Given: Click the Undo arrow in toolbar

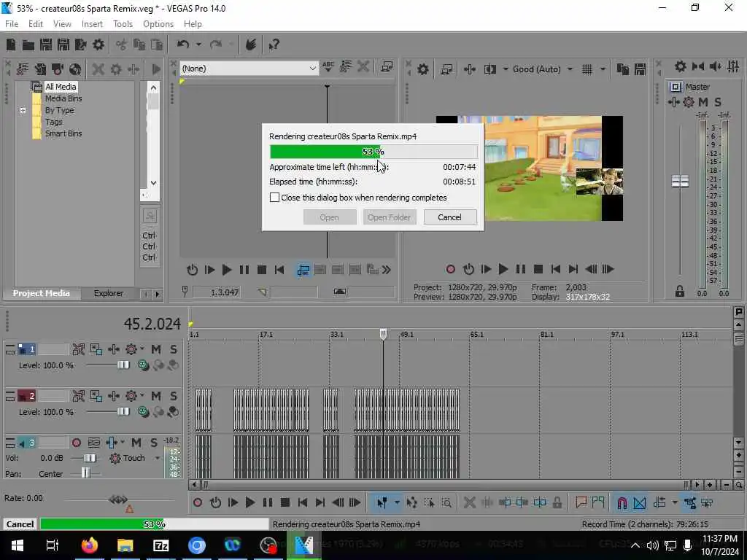Looking at the screenshot, I should coord(183,44).
